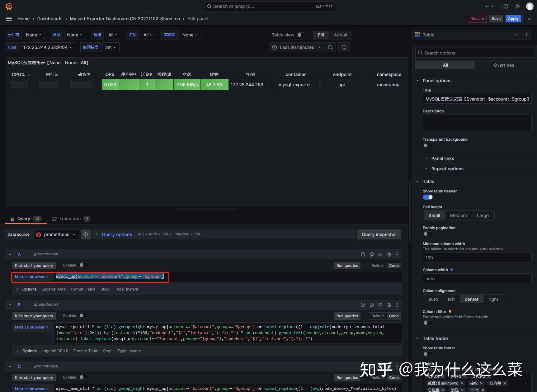
Task: Duplicate query B
Action: click(372, 305)
